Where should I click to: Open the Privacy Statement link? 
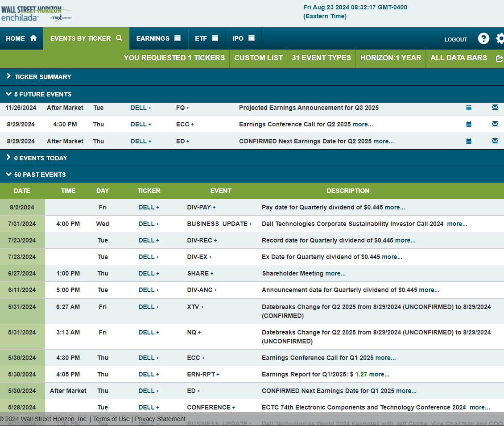(160, 419)
